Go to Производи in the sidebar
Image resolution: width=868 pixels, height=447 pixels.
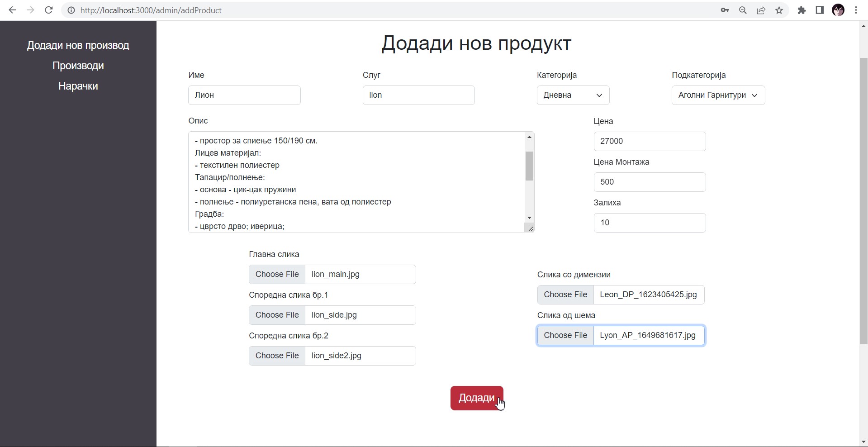click(x=78, y=66)
